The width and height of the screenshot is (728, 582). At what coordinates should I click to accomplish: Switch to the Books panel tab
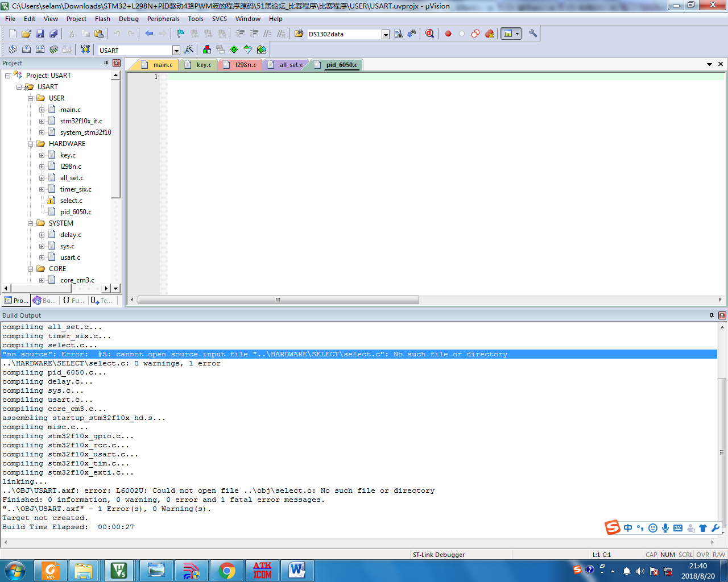(44, 301)
